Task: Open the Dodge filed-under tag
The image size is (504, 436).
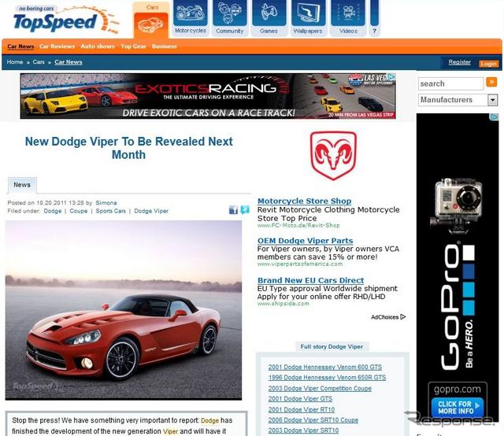Action: point(53,211)
